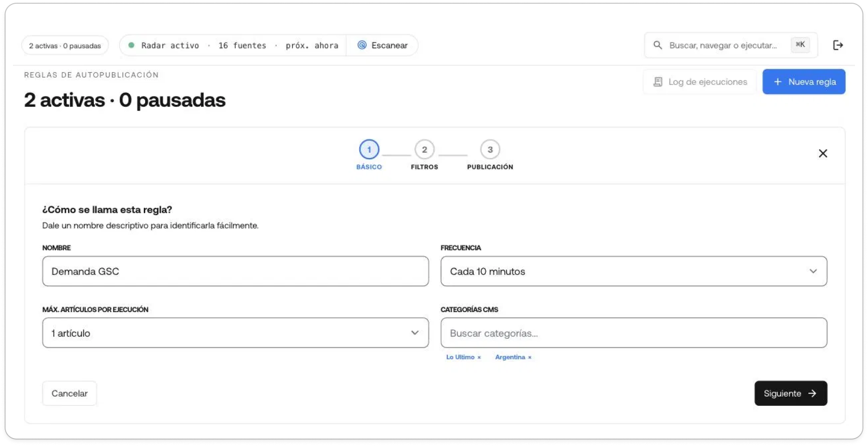Open Log de ejecuciones
Viewport: 868px width, 446px height.
699,82
